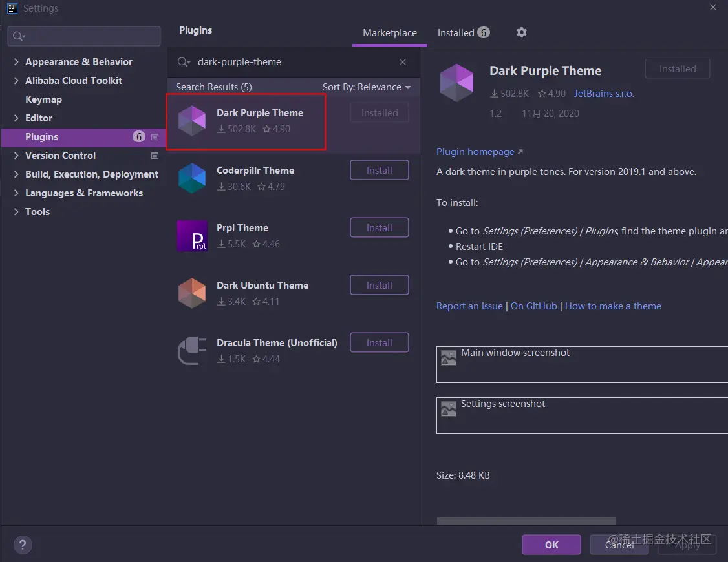The height and width of the screenshot is (562, 728).
Task: Click Search Results (5) header text
Action: (213, 87)
